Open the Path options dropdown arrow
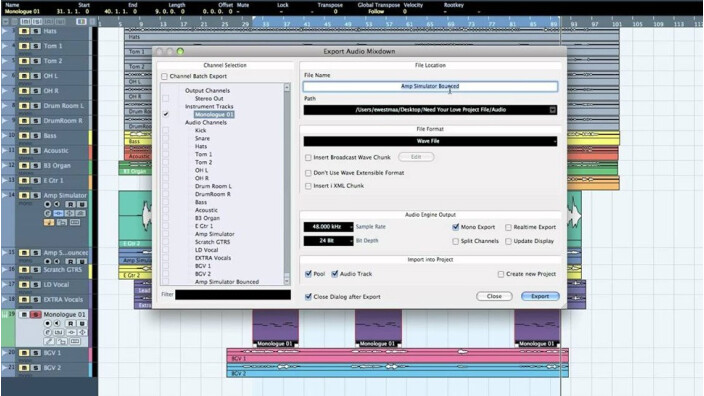Image resolution: width=704 pixels, height=396 pixels. coord(553,110)
